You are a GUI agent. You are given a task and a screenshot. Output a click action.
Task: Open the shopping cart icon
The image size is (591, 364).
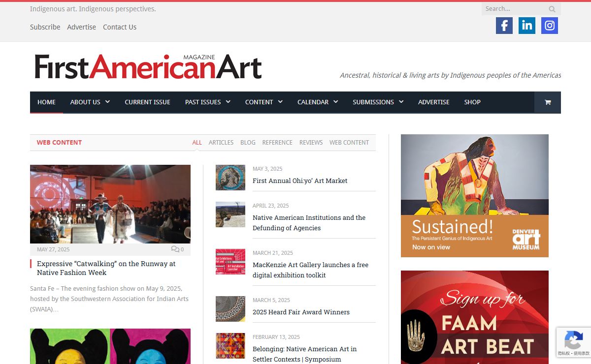point(548,102)
